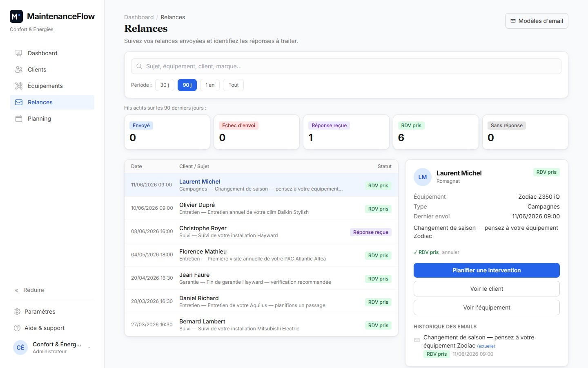Select the Christophe Royer row
This screenshot has height=368, width=588.
point(261,231)
